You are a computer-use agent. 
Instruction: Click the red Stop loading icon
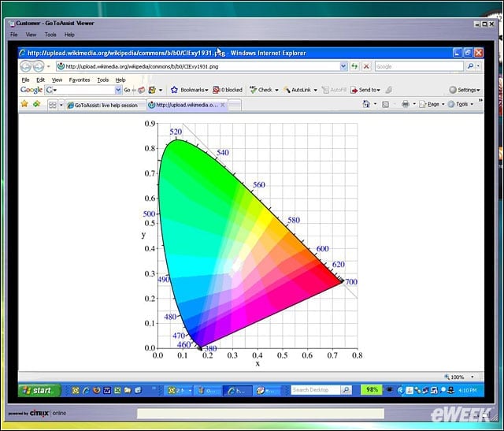click(365, 66)
